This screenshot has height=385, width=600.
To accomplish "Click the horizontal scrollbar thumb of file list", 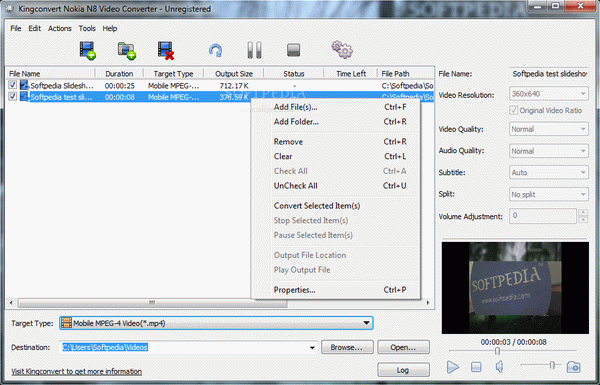I will [x=152, y=303].
